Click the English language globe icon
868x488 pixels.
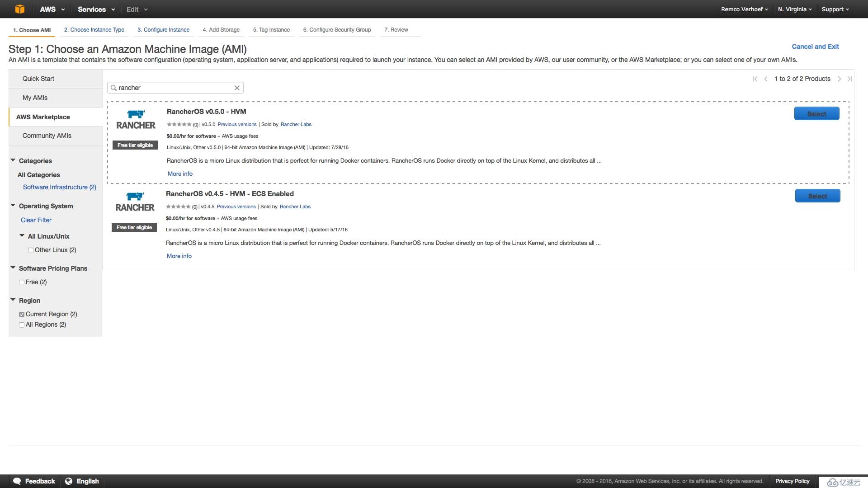69,481
